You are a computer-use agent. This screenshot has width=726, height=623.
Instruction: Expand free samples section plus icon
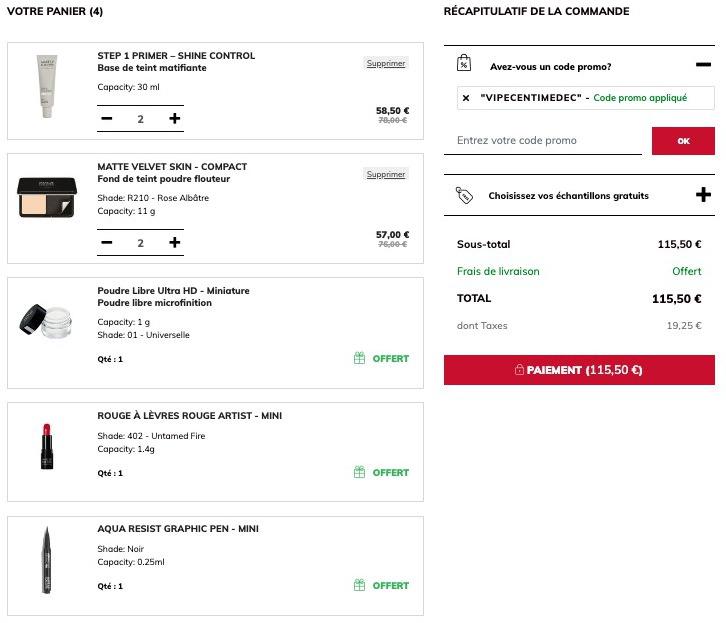(703, 195)
